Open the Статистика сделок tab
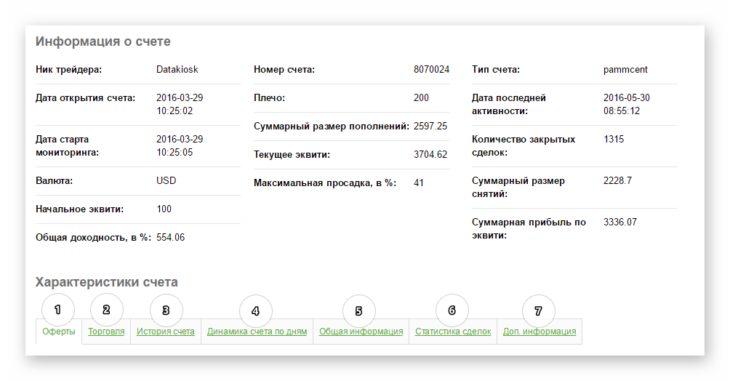730x381 pixels. pos(453,331)
